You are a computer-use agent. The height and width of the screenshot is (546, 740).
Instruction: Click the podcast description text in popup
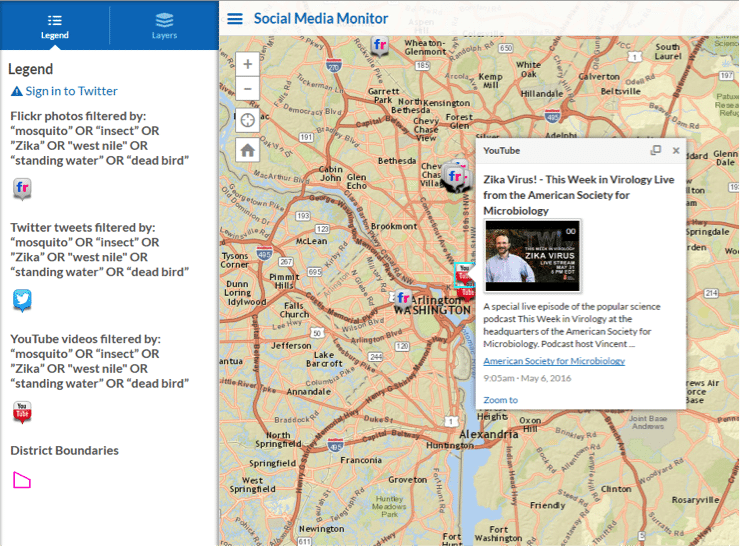[x=572, y=325]
